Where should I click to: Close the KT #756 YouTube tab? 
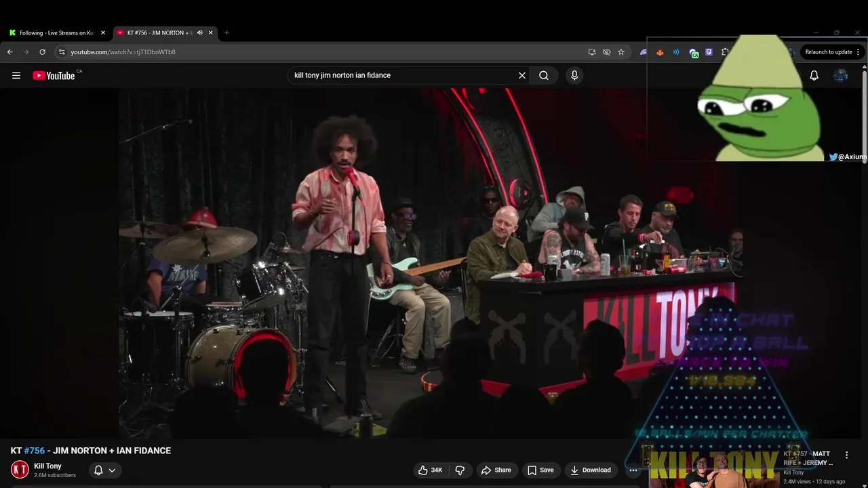click(x=211, y=33)
